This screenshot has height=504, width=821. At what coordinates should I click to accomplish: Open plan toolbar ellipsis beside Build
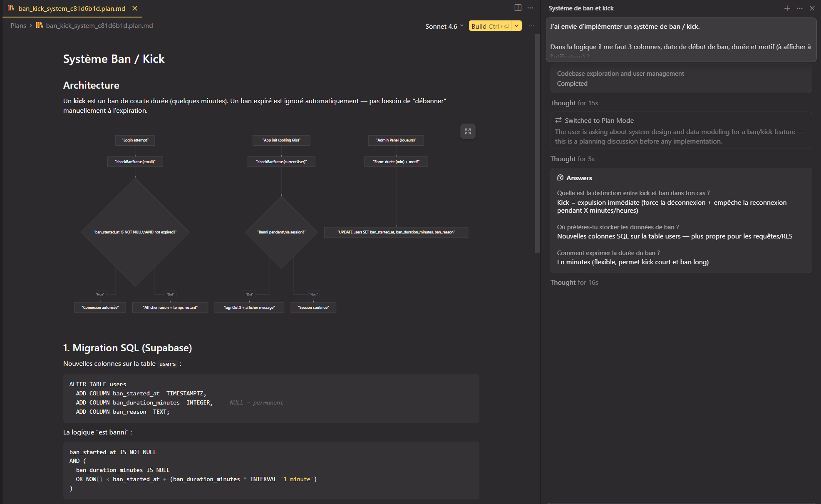pyautogui.click(x=531, y=26)
